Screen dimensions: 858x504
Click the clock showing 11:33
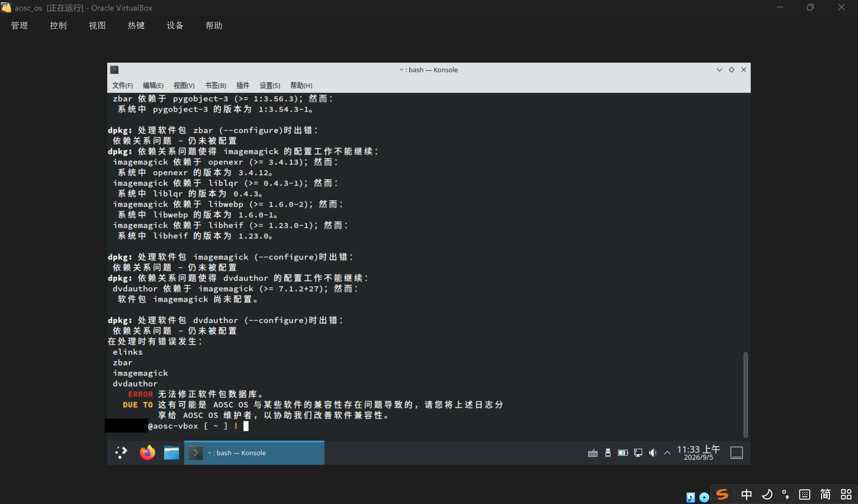coord(698,453)
